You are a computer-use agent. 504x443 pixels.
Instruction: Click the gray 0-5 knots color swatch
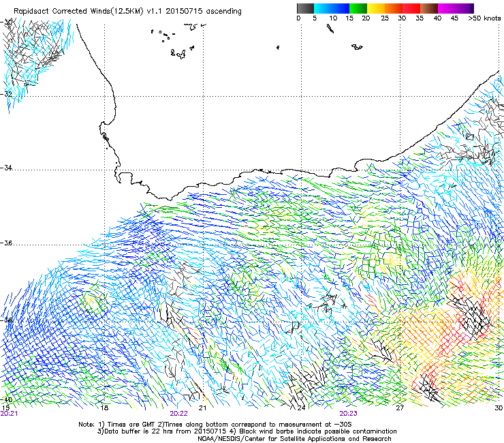point(305,8)
